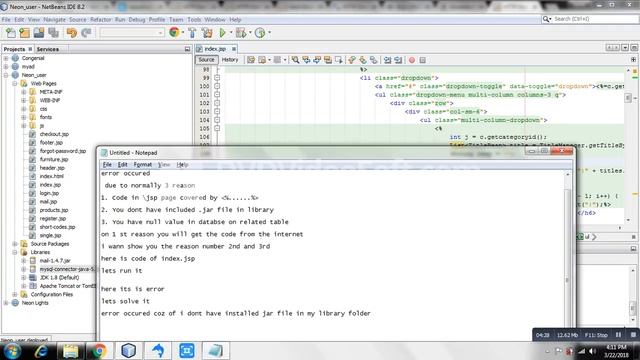The height and width of the screenshot is (360, 640).
Task: Collapse the Libraries node
Action: (15, 252)
